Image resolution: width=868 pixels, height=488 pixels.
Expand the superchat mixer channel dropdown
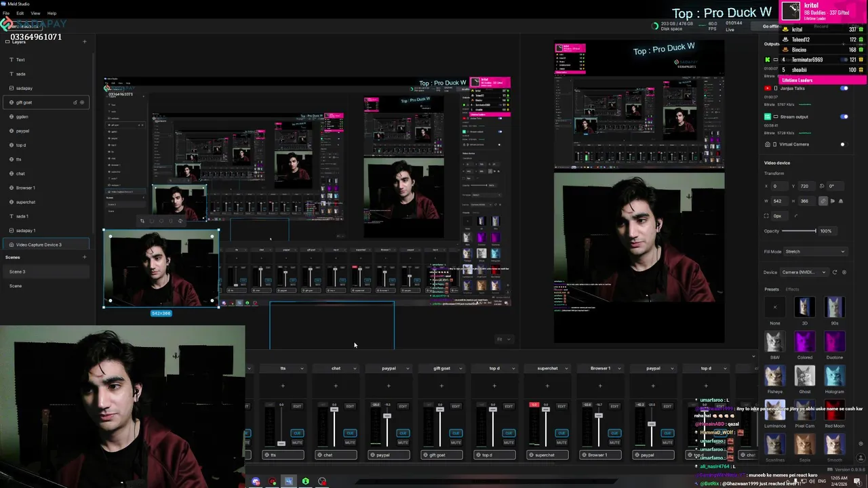click(566, 368)
